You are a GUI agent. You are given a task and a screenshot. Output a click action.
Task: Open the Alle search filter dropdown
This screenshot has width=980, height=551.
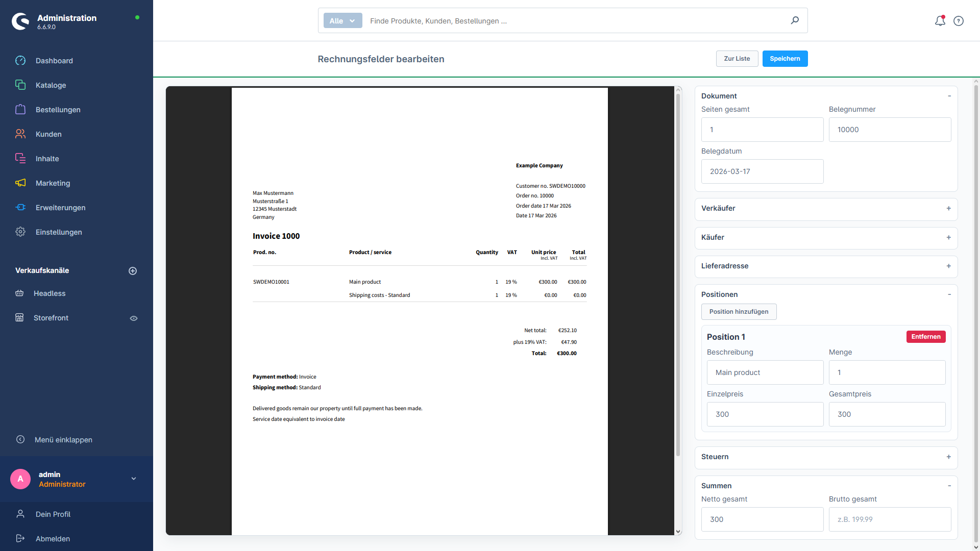[x=342, y=20]
